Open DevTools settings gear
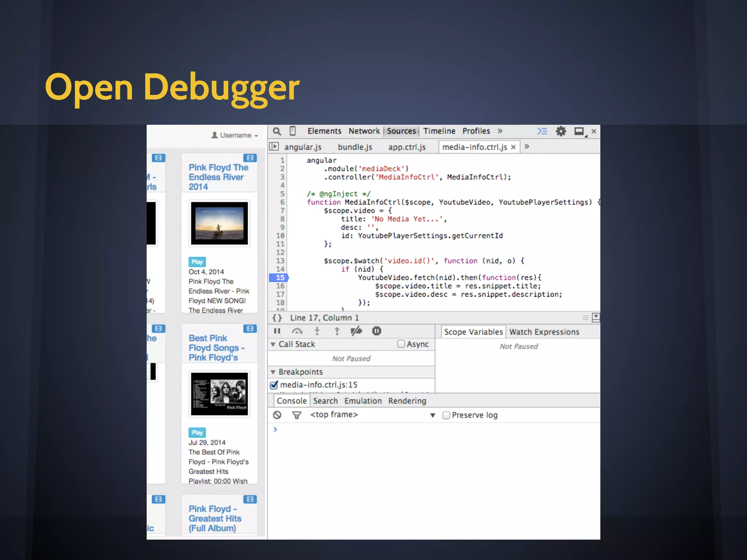 coord(561,131)
